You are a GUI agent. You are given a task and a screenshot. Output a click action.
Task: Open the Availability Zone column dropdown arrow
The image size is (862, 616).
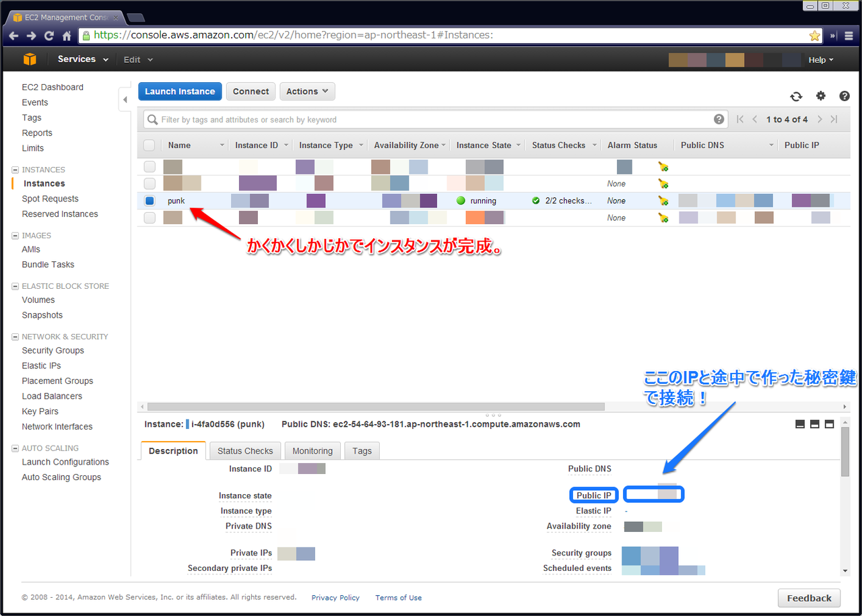444,145
